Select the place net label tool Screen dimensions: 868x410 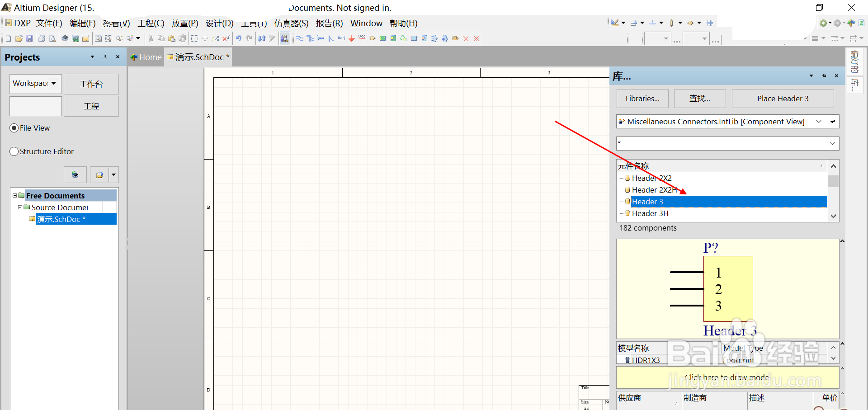tap(341, 38)
